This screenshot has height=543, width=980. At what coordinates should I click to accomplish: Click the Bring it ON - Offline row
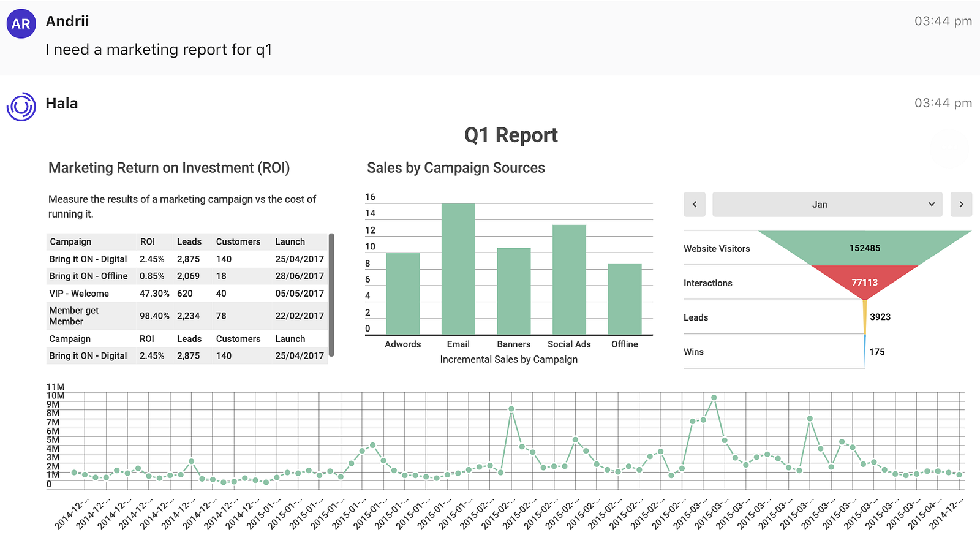click(88, 276)
